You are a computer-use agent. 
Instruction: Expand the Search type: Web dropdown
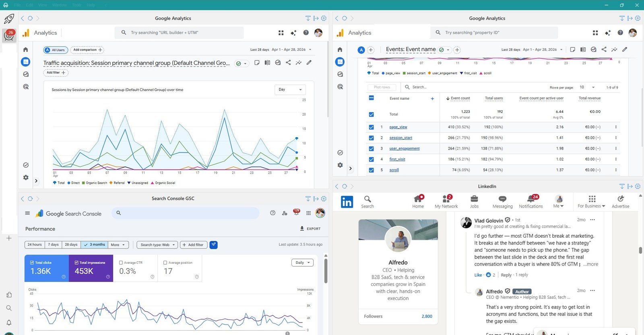point(157,245)
